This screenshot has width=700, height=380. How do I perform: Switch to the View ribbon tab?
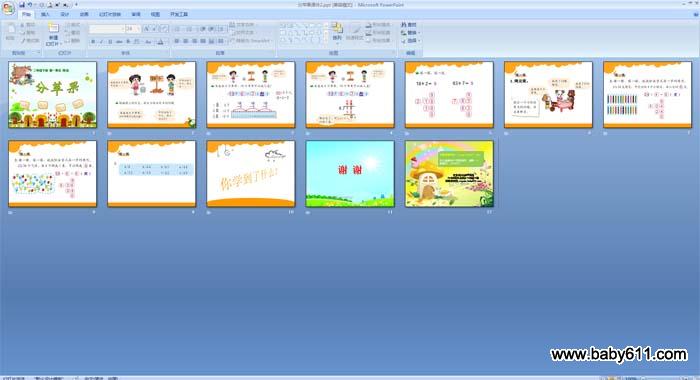155,14
